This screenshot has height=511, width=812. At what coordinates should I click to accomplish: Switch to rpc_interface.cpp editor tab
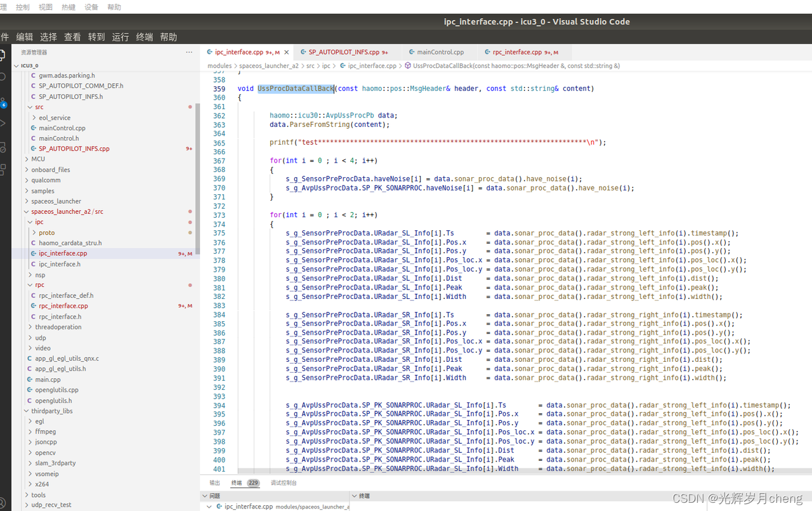(524, 52)
